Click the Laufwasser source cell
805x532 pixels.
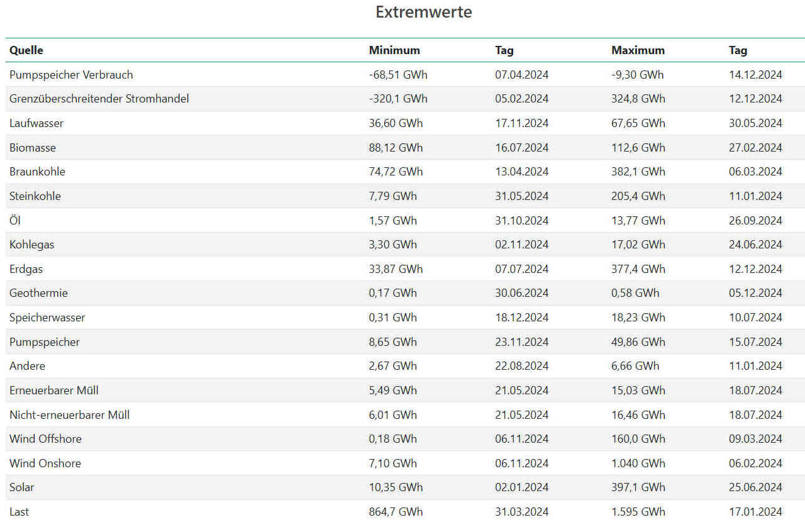pyautogui.click(x=36, y=123)
